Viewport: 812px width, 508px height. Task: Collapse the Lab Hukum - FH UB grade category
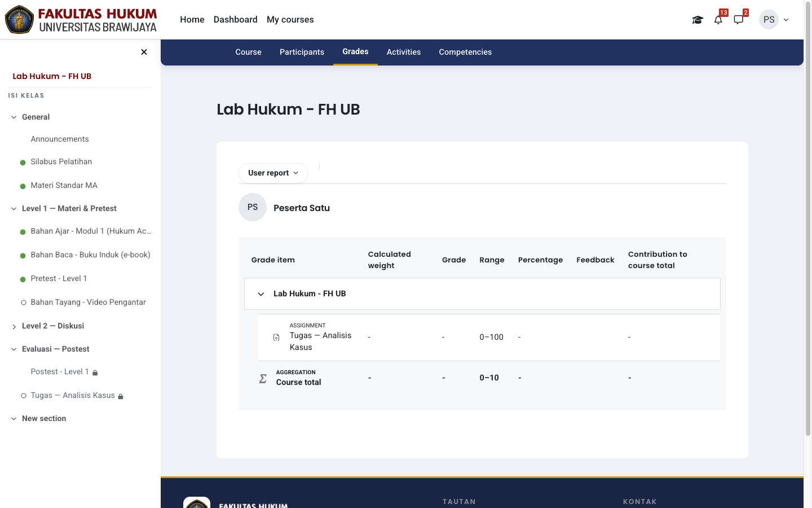click(261, 294)
